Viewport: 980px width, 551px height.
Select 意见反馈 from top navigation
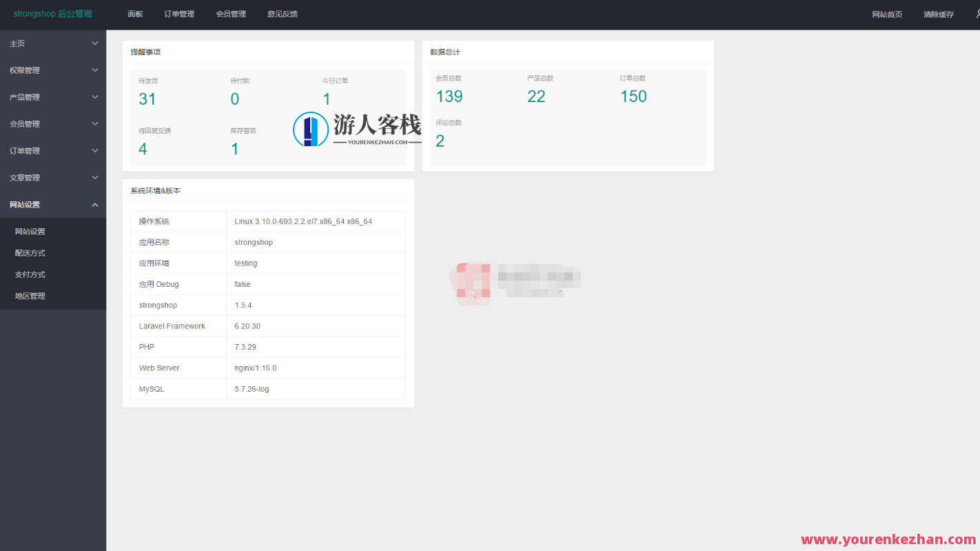tap(282, 13)
